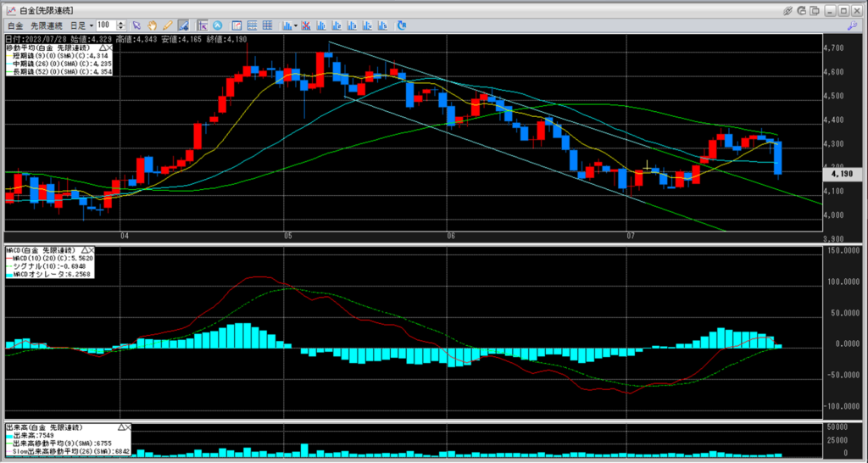Activate the hand pan tool
This screenshot has height=463, width=868.
(x=152, y=25)
